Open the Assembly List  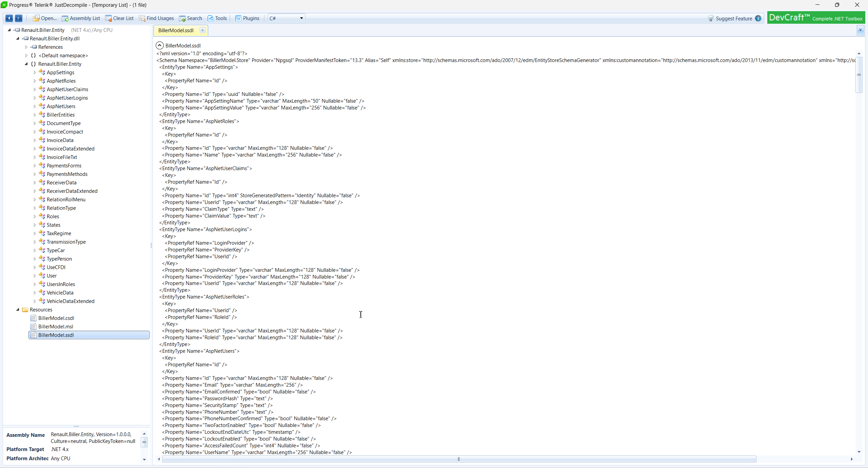81,18
